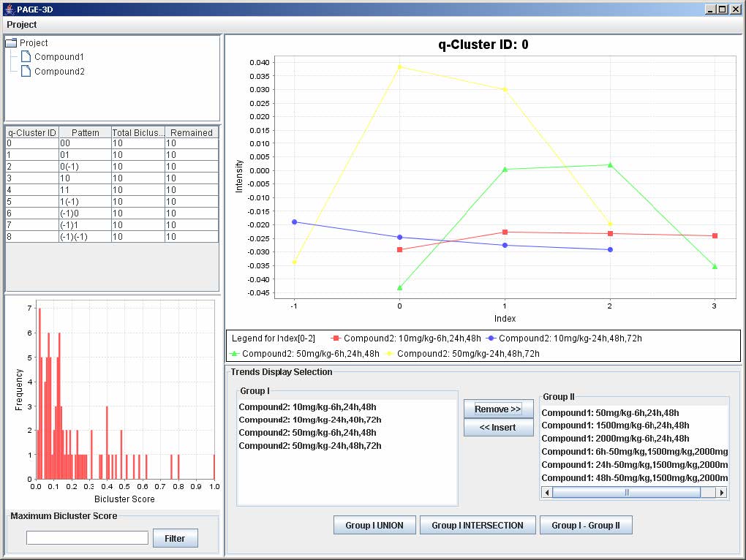
Task: Click the Group I INTERSECTION button
Action: pyautogui.click(x=478, y=526)
